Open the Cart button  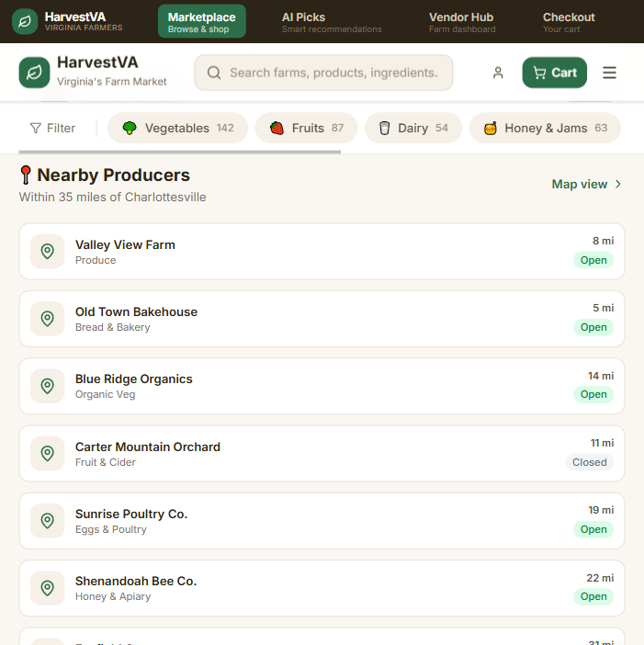(554, 73)
